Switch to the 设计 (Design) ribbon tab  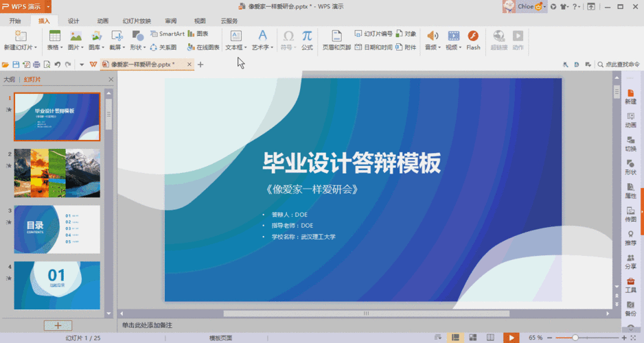[73, 21]
